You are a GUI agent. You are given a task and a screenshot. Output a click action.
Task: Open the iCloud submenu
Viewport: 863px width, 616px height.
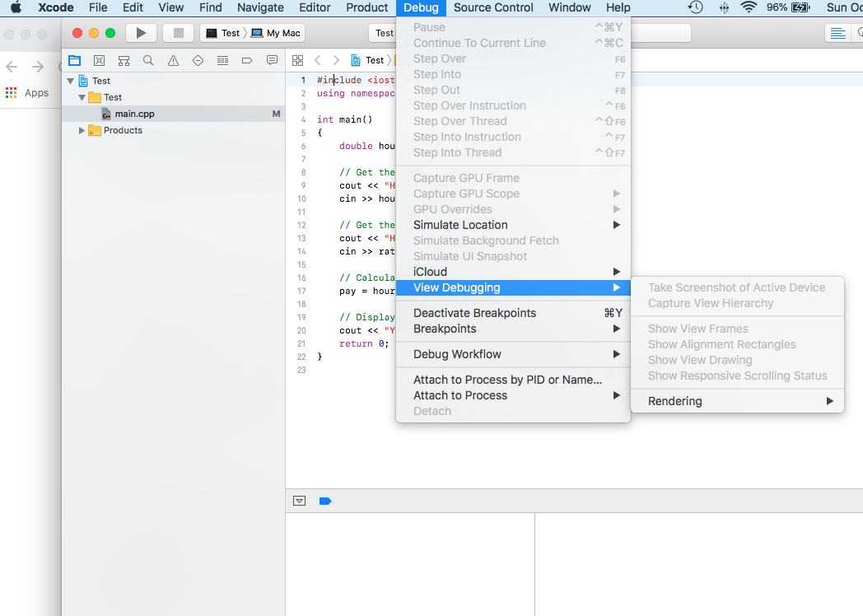pyautogui.click(x=513, y=272)
